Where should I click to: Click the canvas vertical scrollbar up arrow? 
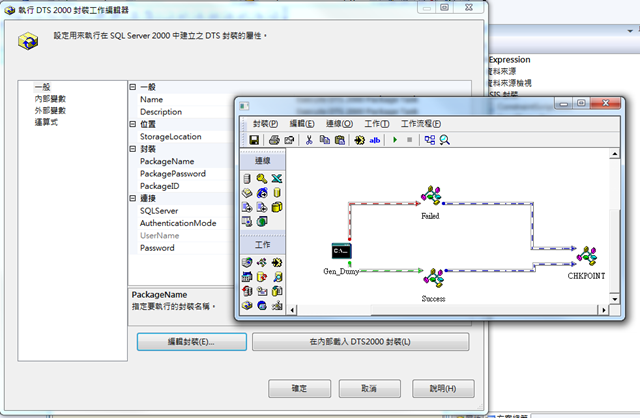(x=614, y=154)
